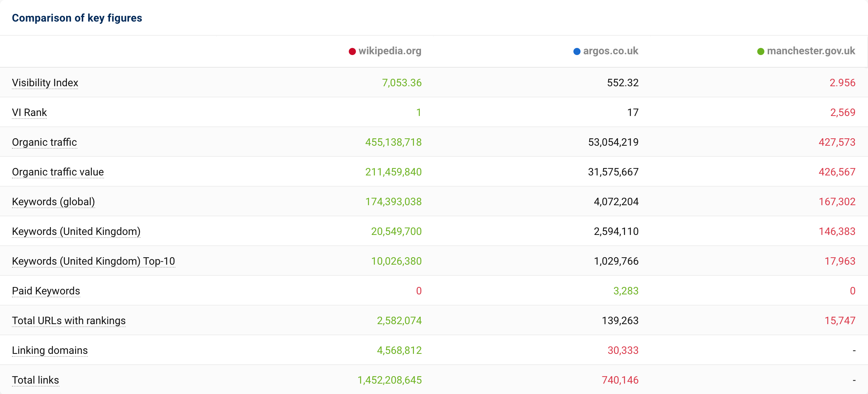Click total URLs value 2,582,074
The image size is (868, 394).
(399, 320)
